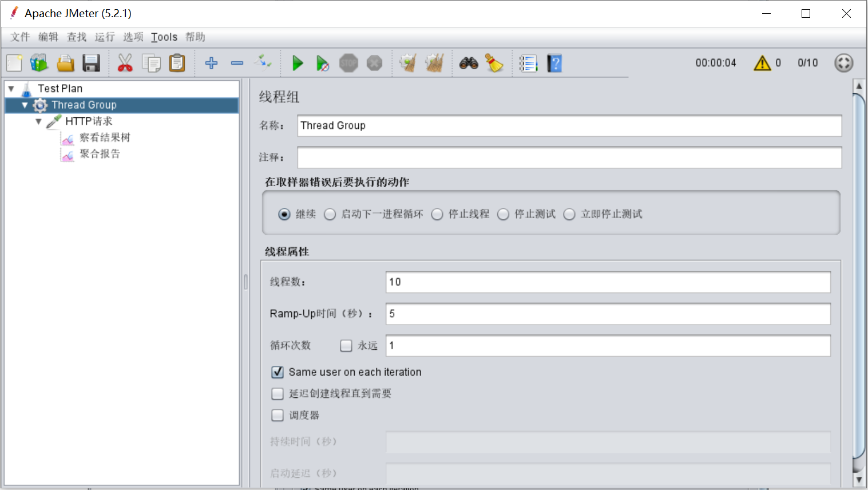868x490 pixels.
Task: Click the Shutdown threads icon
Action: [374, 63]
